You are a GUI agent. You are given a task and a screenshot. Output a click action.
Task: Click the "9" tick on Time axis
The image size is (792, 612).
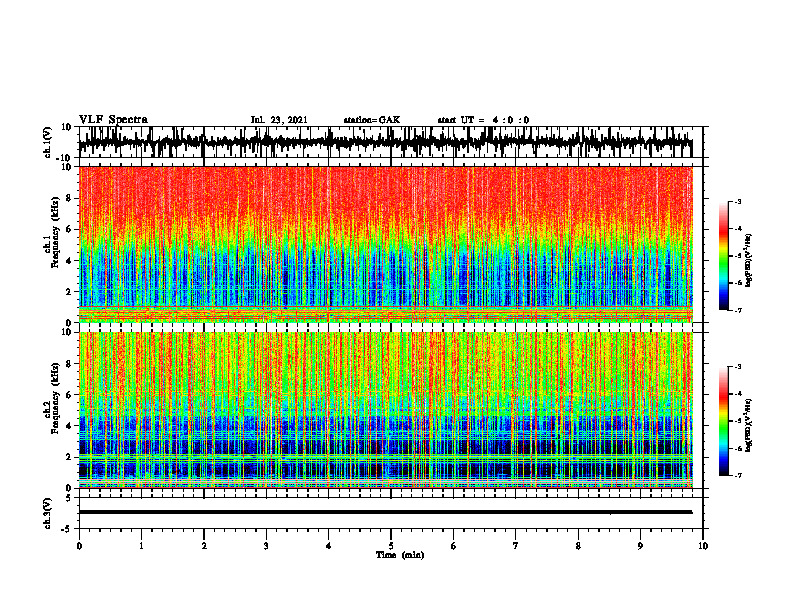[640, 546]
